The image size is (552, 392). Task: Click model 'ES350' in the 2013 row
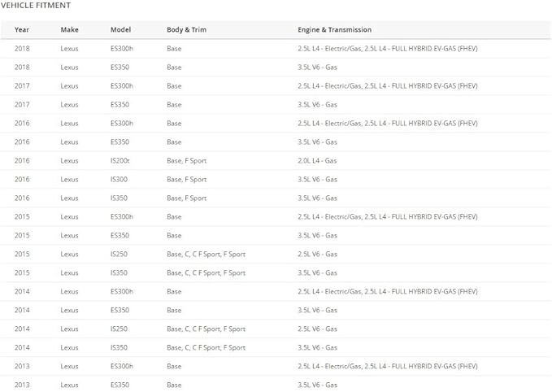(120, 385)
